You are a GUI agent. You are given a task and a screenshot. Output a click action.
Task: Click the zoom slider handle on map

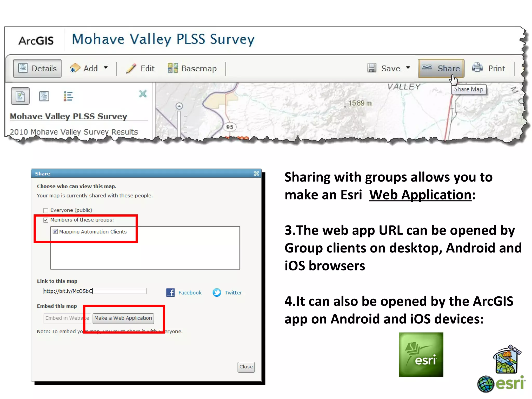point(179,106)
